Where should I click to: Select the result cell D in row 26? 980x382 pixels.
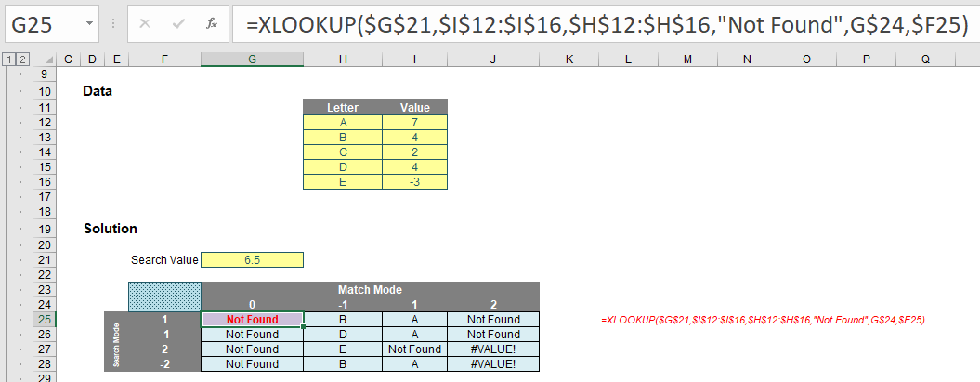click(x=343, y=335)
